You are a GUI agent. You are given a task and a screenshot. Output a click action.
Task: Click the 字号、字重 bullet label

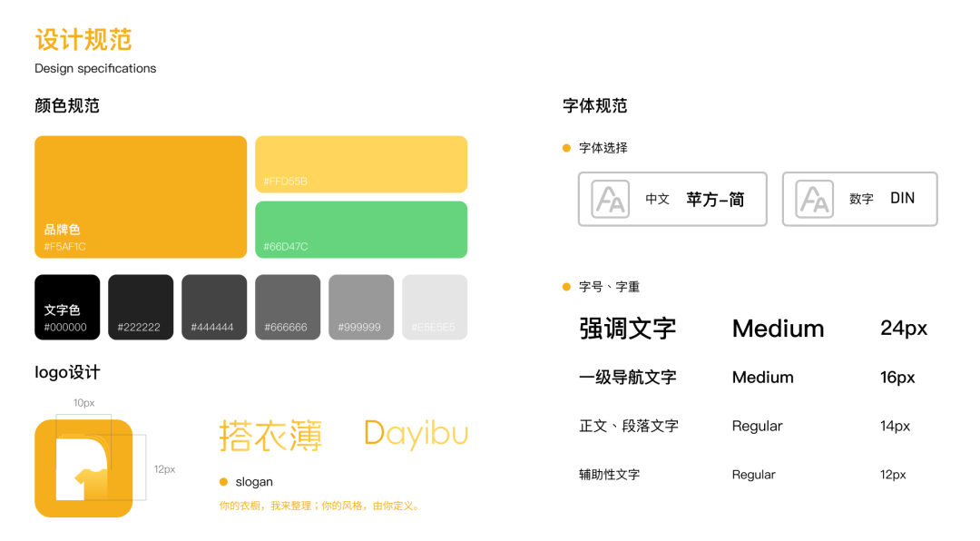(610, 287)
